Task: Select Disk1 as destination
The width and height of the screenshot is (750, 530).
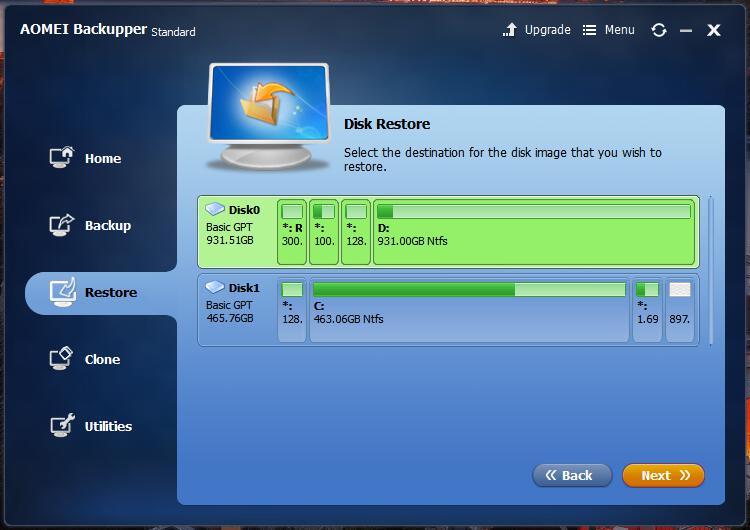Action: point(448,310)
